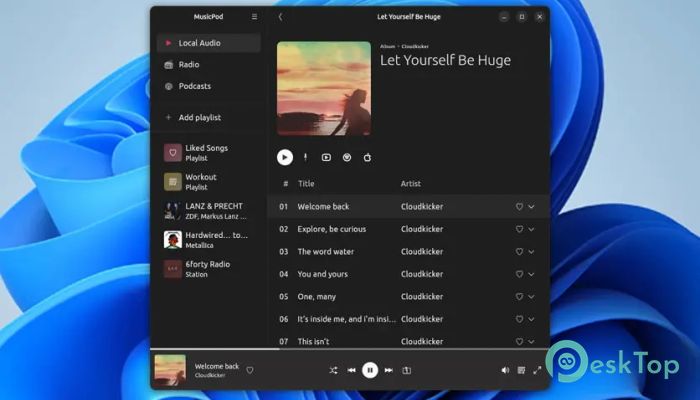Open the volume control
This screenshot has height=400, width=700.
tap(505, 370)
